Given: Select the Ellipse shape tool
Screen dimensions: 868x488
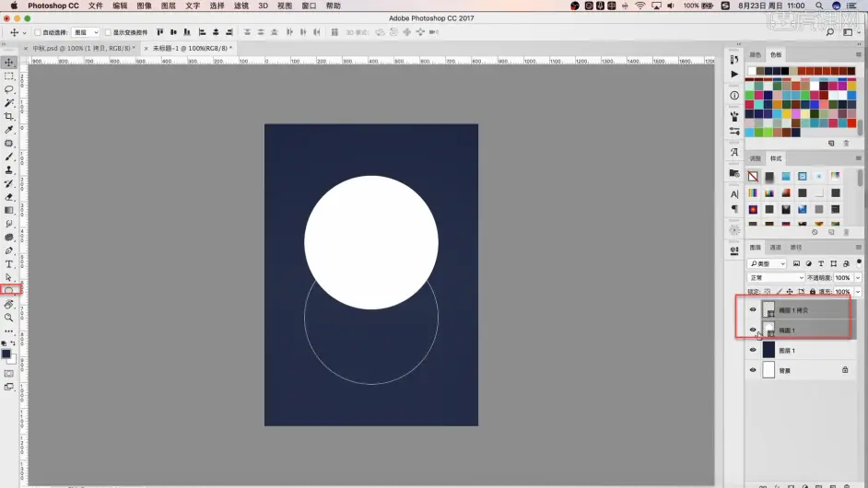Looking at the screenshot, I should click(9, 290).
